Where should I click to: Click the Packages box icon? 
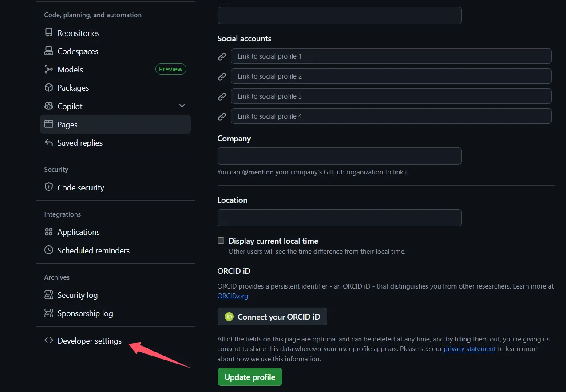[49, 87]
